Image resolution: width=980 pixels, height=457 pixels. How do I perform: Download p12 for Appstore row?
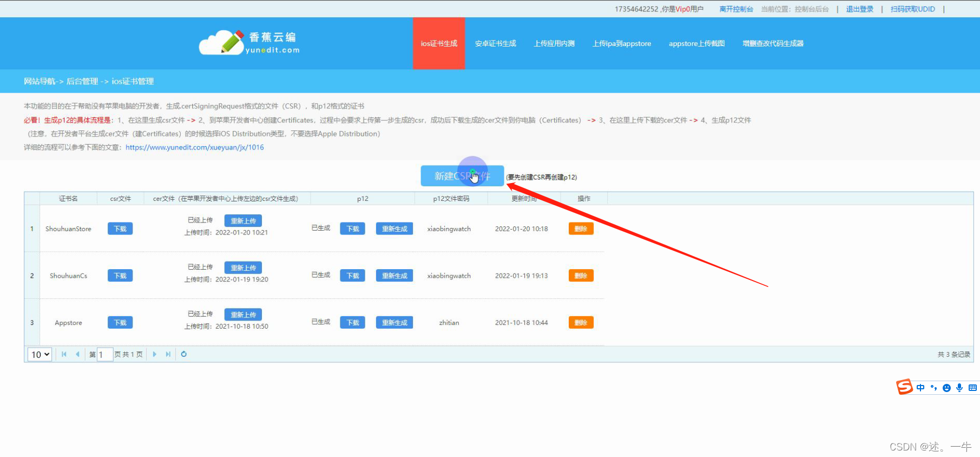click(x=353, y=323)
